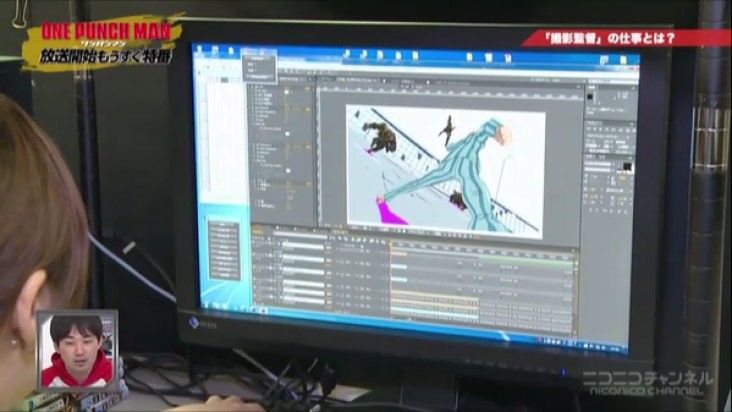Open the rightmost desktop shortcut icon at screen top
This screenshot has width=732, height=412.
tap(624, 60)
